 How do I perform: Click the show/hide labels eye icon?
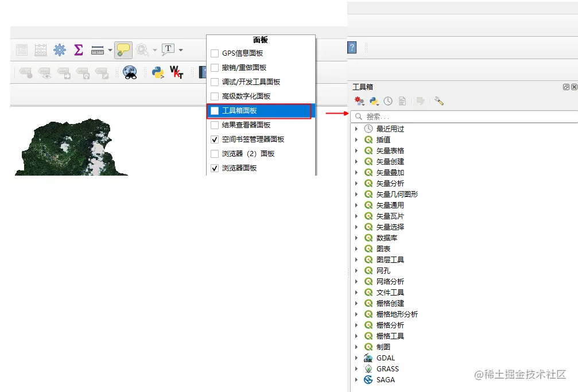coord(45,73)
